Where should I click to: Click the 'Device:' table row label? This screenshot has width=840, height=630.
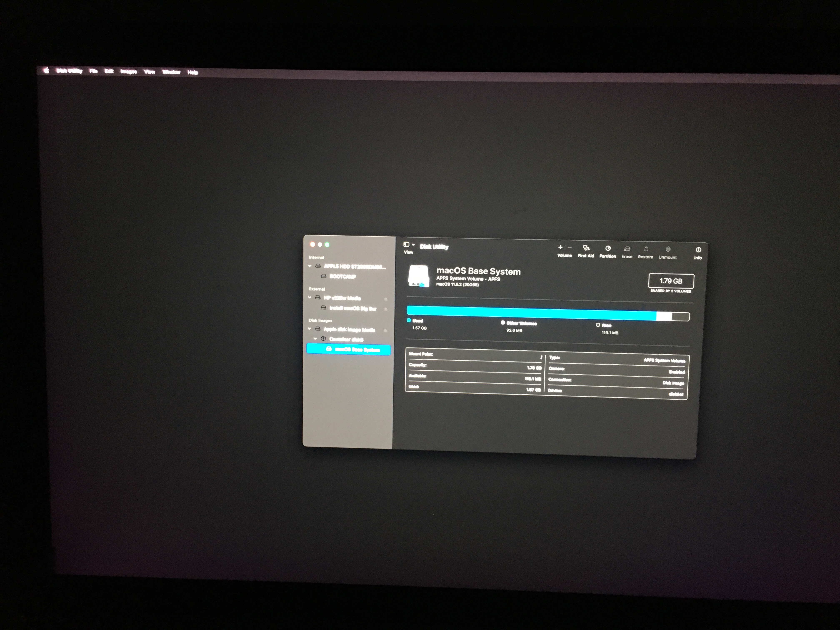[x=555, y=390]
